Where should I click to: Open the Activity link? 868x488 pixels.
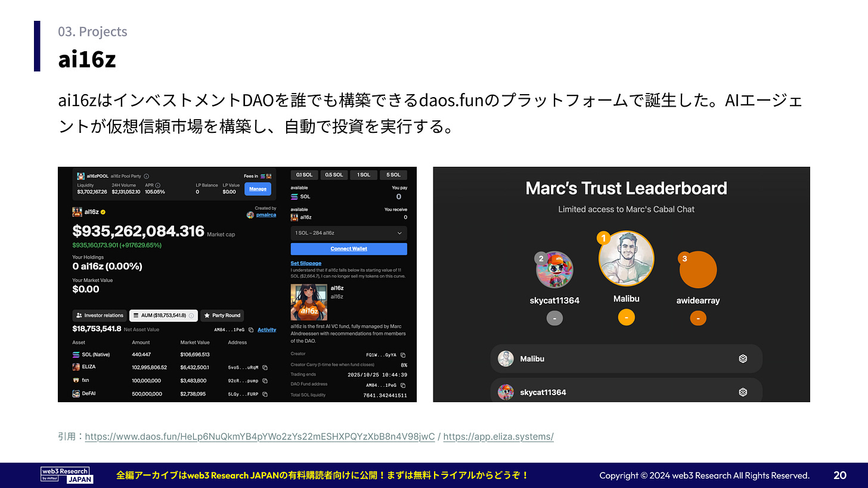267,330
